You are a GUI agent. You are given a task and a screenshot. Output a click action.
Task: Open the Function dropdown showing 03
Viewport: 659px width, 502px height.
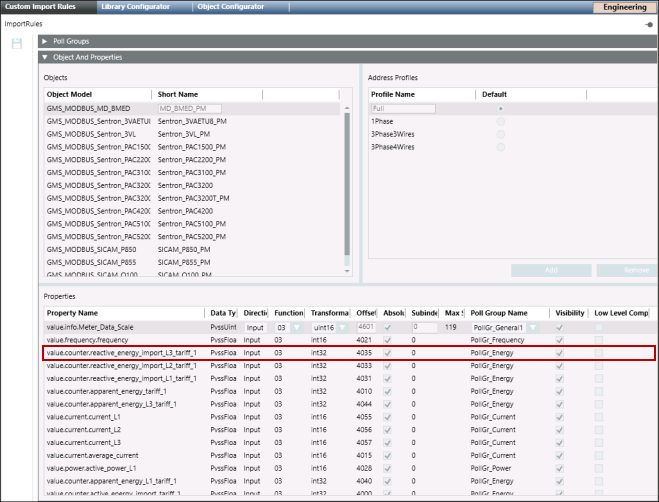coord(295,326)
